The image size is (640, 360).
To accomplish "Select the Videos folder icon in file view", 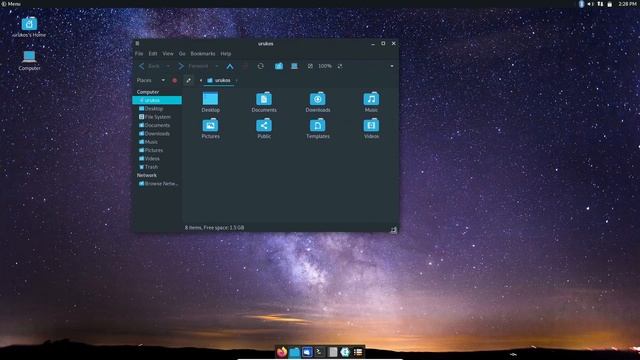I will 371,125.
